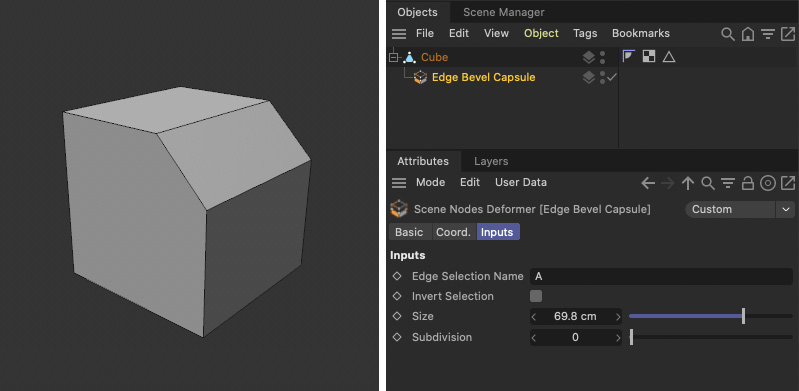This screenshot has width=799, height=391.
Task: Open the Attributes hamburger menu
Action: (x=399, y=183)
